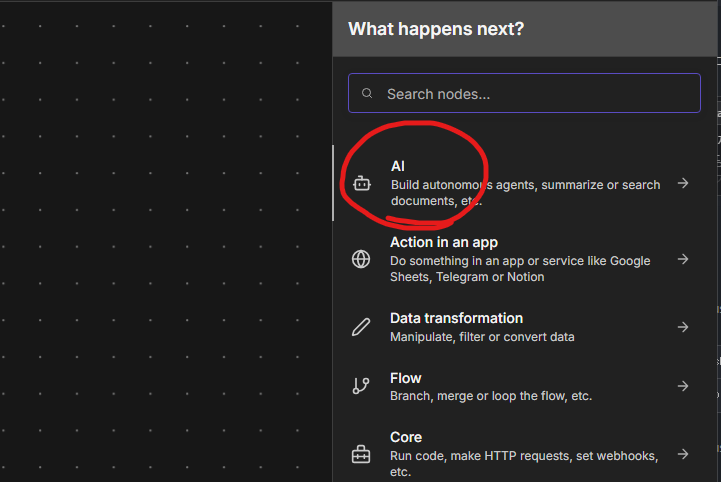Select the Data transformation title

coord(456,318)
